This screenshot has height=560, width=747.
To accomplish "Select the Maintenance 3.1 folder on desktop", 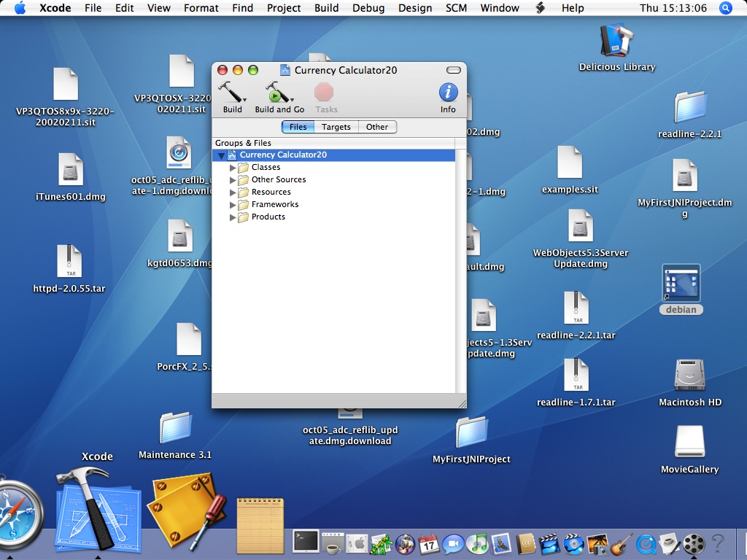I will (x=175, y=428).
